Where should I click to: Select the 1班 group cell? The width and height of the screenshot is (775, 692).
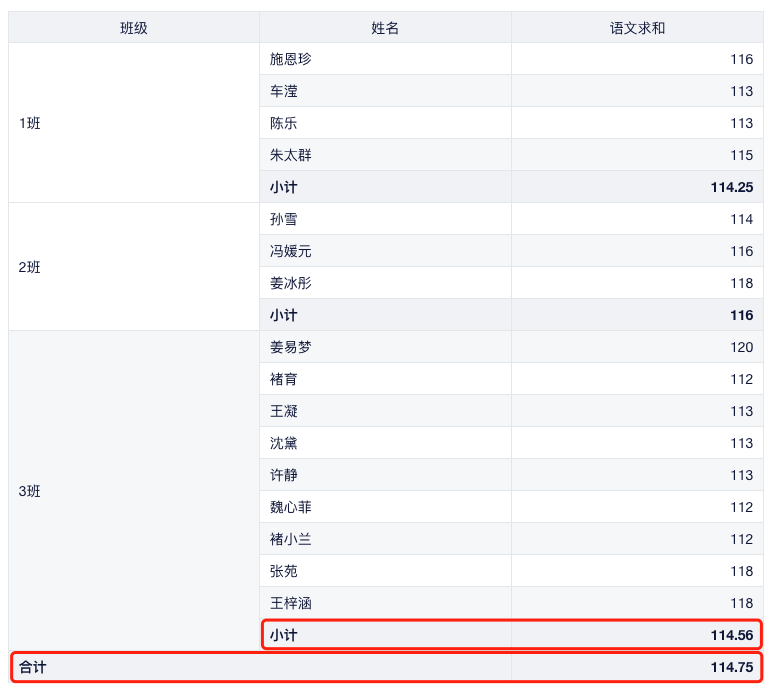[30, 123]
